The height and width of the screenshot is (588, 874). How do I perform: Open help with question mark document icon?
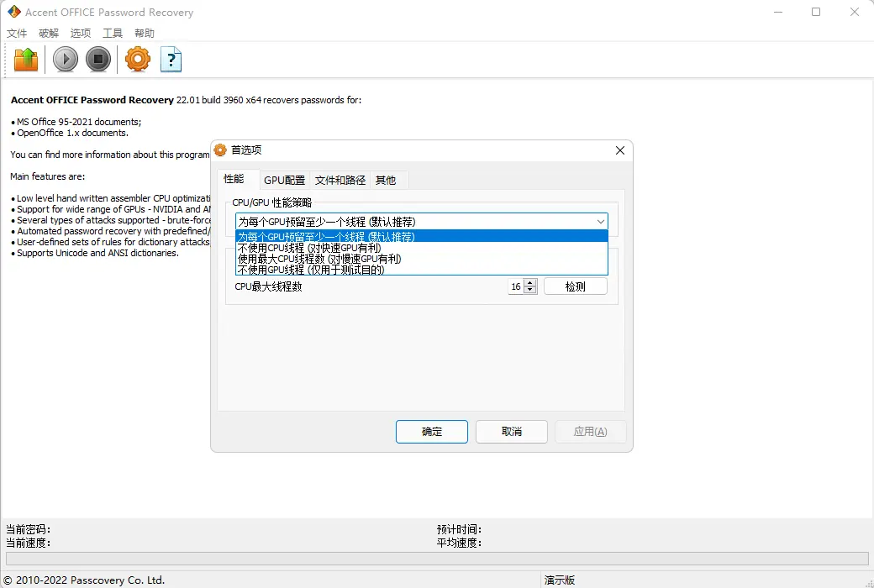pyautogui.click(x=171, y=59)
